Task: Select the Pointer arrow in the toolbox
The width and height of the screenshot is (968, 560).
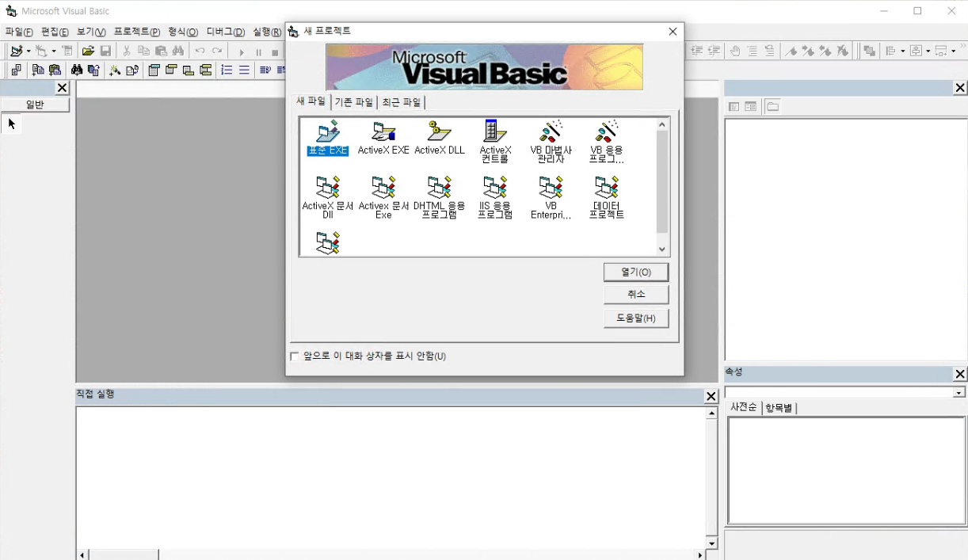Action: 11,124
